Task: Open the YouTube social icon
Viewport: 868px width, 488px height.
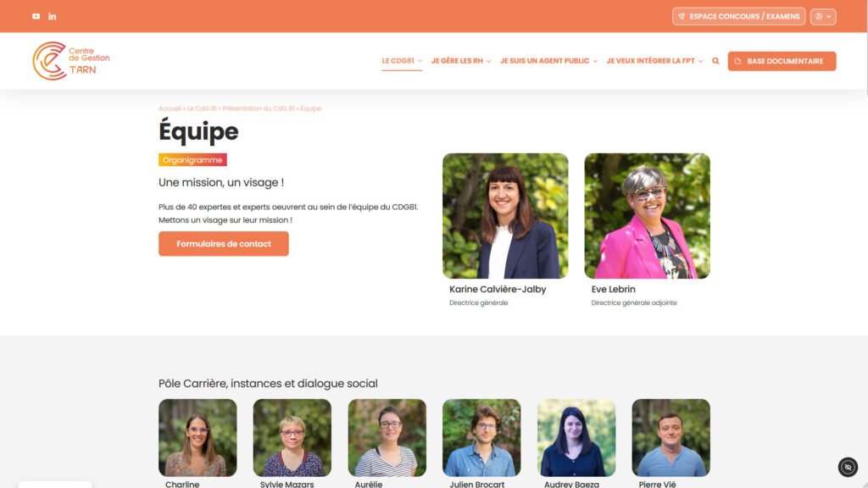Action: (36, 16)
